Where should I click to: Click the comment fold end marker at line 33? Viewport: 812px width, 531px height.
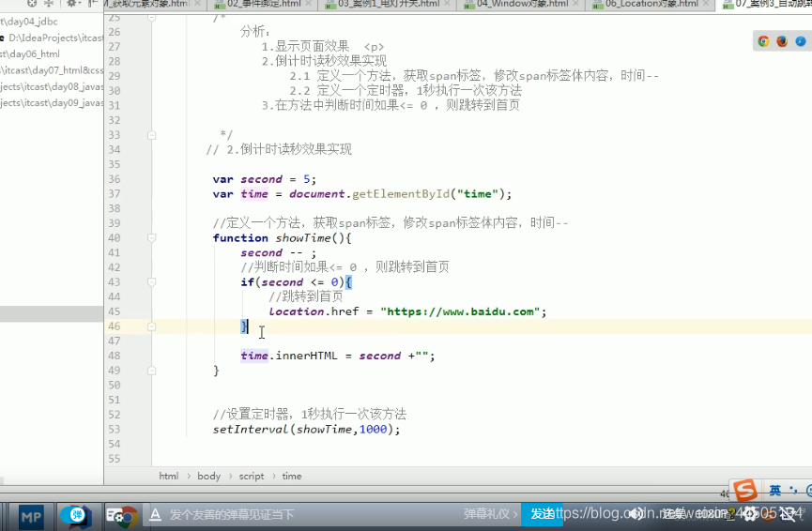point(152,135)
